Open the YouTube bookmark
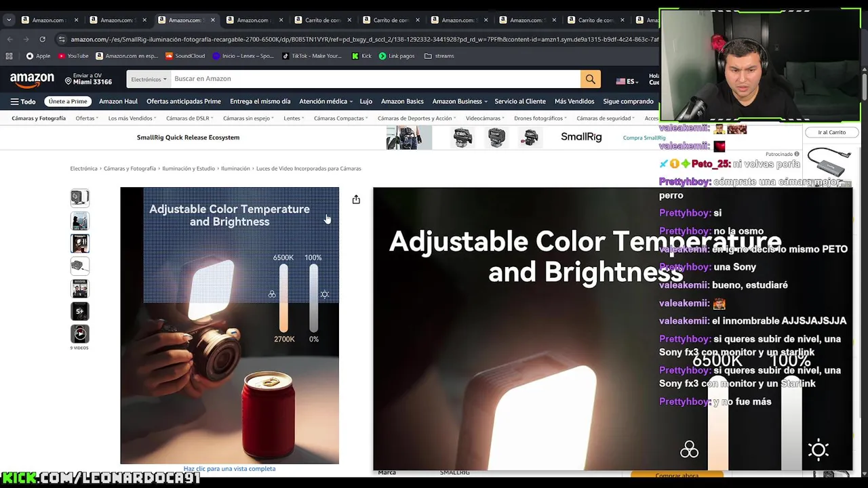The width and height of the screenshot is (868, 488). click(x=73, y=56)
